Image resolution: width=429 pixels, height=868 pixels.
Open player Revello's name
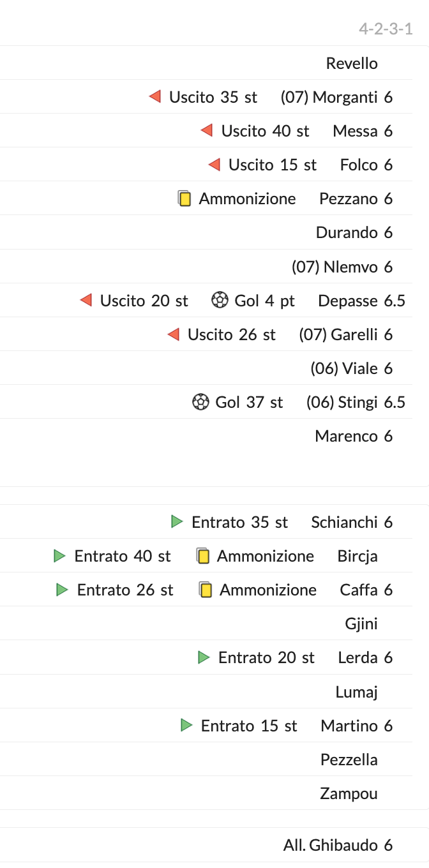[352, 63]
